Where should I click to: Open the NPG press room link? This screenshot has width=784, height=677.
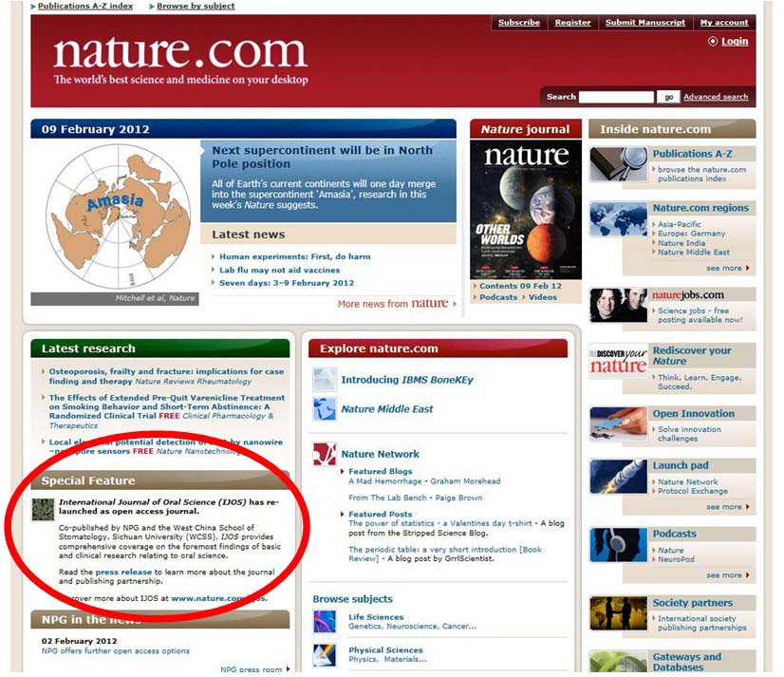251,670
